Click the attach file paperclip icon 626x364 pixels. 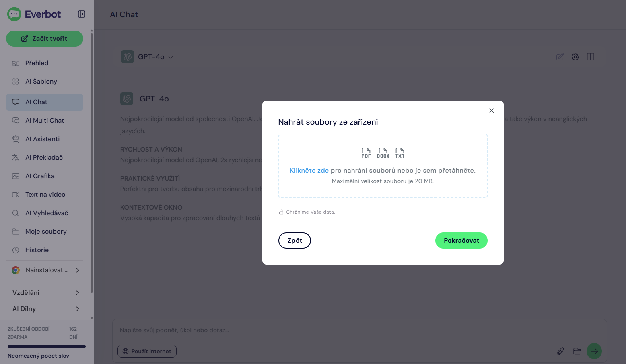click(x=560, y=351)
